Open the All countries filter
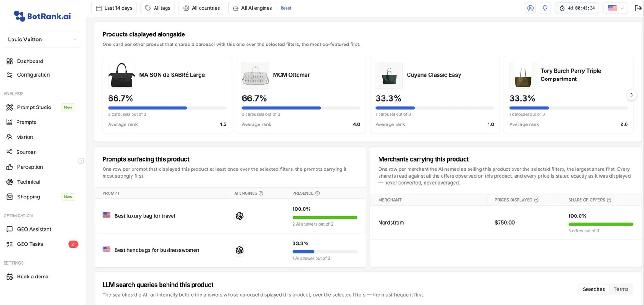Image resolution: width=644 pixels, height=305 pixels. tap(201, 8)
